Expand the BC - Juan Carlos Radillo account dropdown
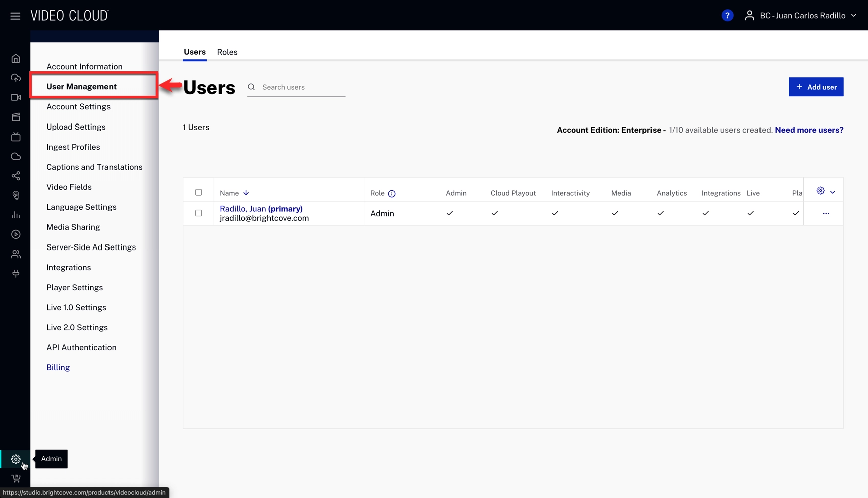Image resolution: width=868 pixels, height=498 pixels. click(802, 16)
